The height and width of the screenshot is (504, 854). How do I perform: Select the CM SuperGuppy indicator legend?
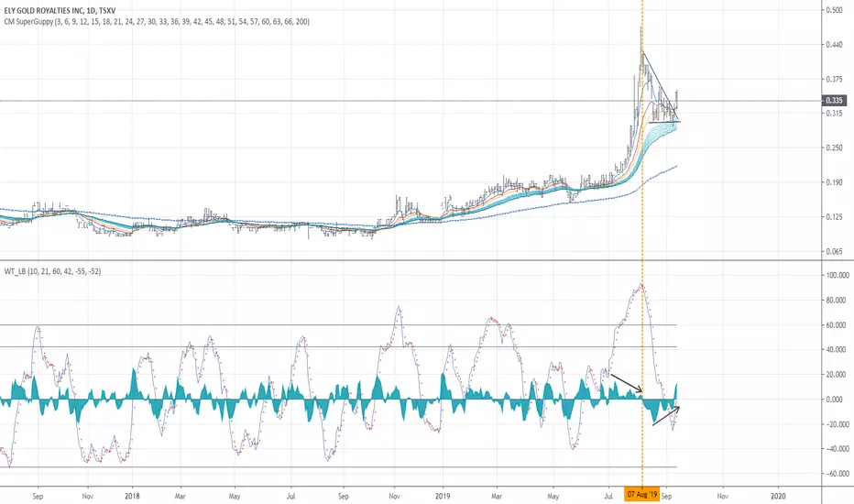(157, 22)
